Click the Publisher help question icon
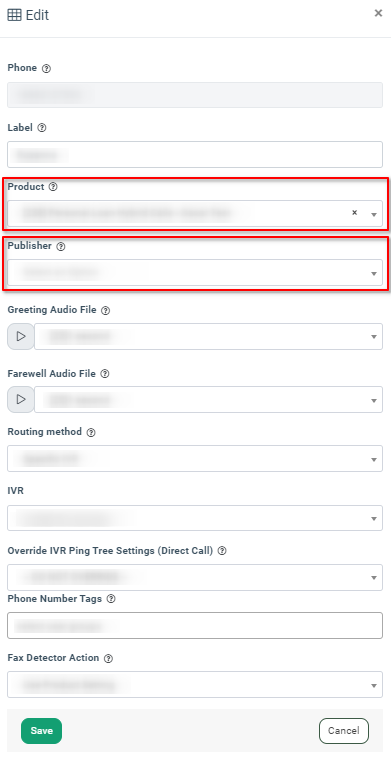Viewport: 391px width, 760px height. [61, 247]
